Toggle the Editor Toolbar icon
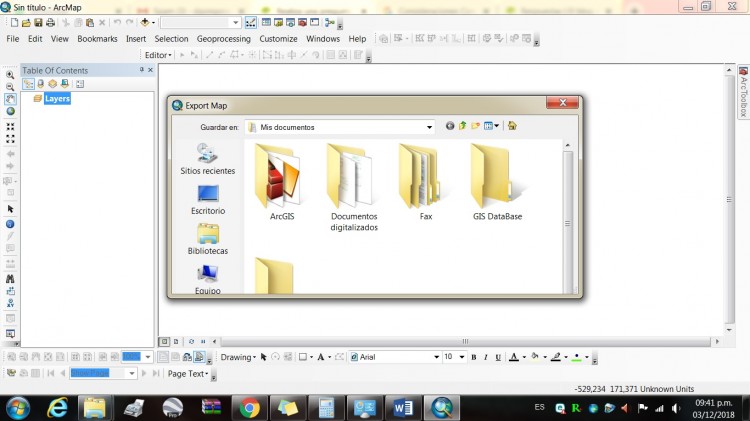Screen dimensions: 750x421 [251, 22]
